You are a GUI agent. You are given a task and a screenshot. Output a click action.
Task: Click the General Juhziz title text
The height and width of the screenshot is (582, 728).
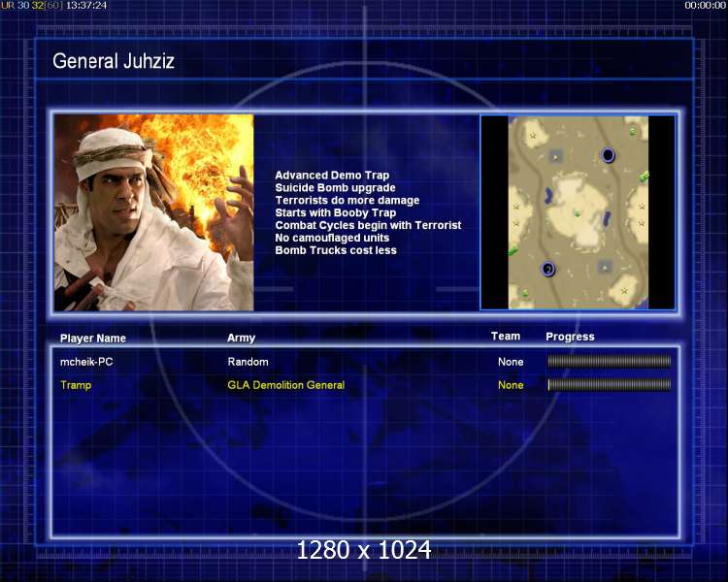click(114, 61)
